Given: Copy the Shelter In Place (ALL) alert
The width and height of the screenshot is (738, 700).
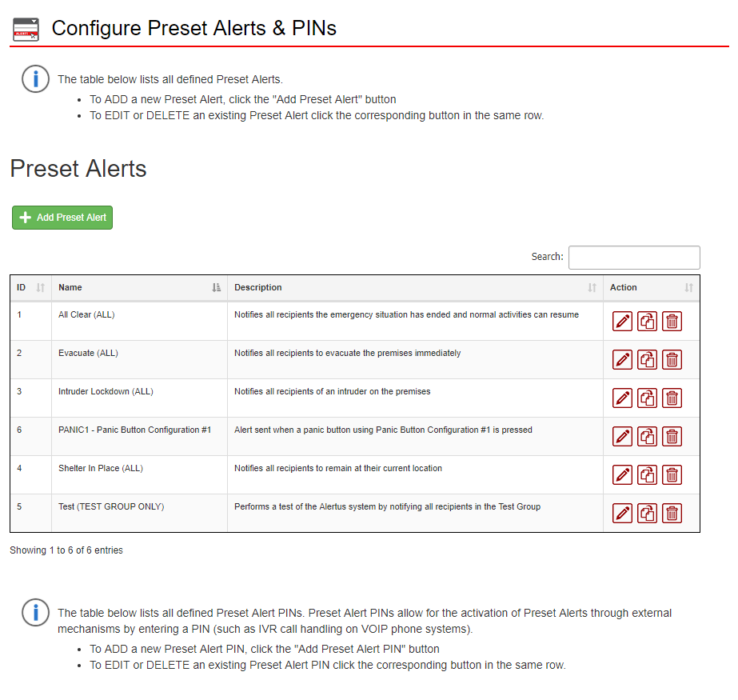Looking at the screenshot, I should click(647, 475).
